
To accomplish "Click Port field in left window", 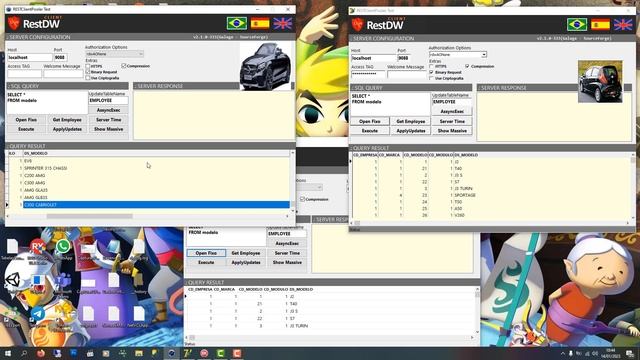I will pos(60,58).
